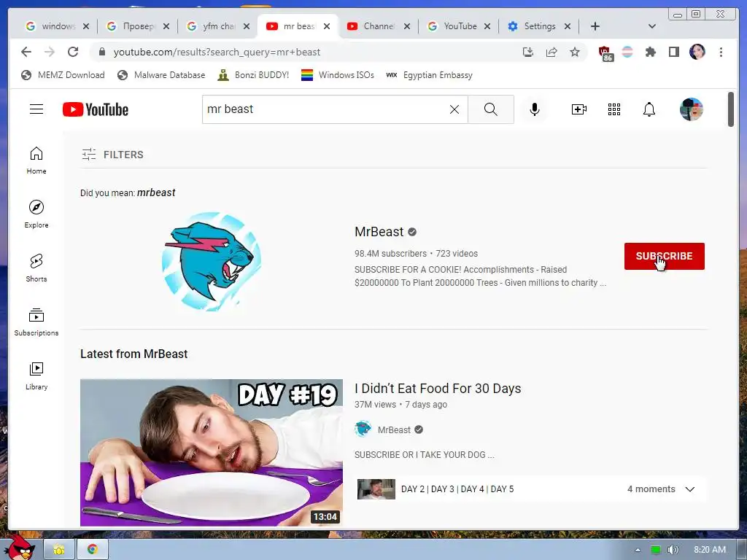Open the Chrome profile avatar
Screen dimensions: 747x560
[x=697, y=52]
